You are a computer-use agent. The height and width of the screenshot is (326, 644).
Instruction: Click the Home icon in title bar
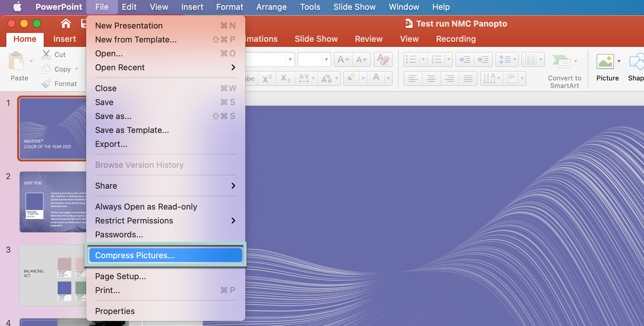coord(66,23)
